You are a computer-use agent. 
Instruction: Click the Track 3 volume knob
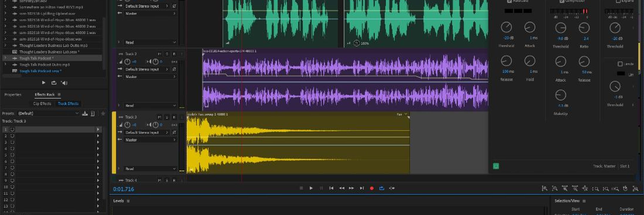coord(127,125)
